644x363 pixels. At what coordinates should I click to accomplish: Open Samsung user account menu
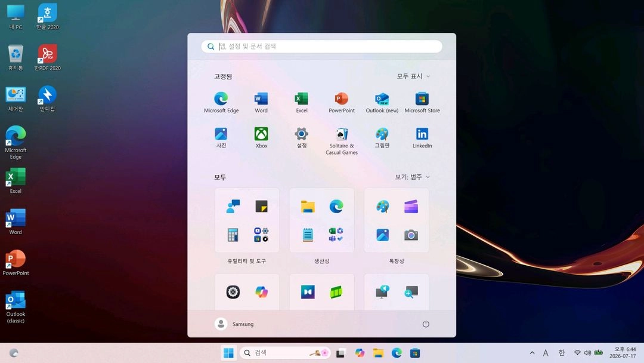[234, 324]
